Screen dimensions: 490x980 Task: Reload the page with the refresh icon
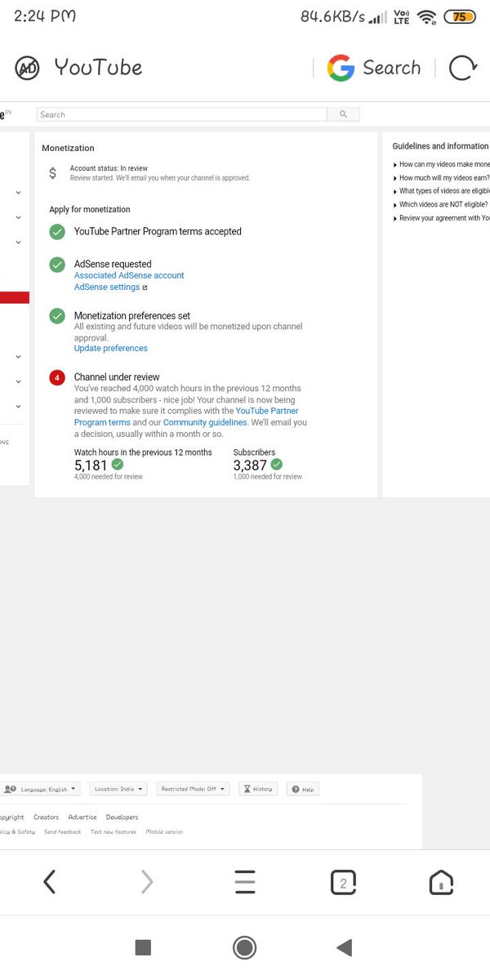[462, 68]
